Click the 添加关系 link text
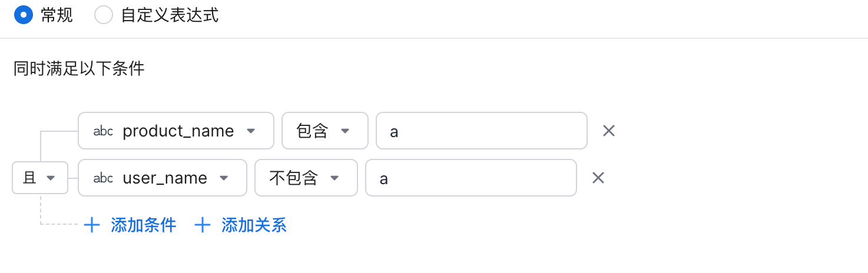The width and height of the screenshot is (868, 273). click(x=254, y=225)
